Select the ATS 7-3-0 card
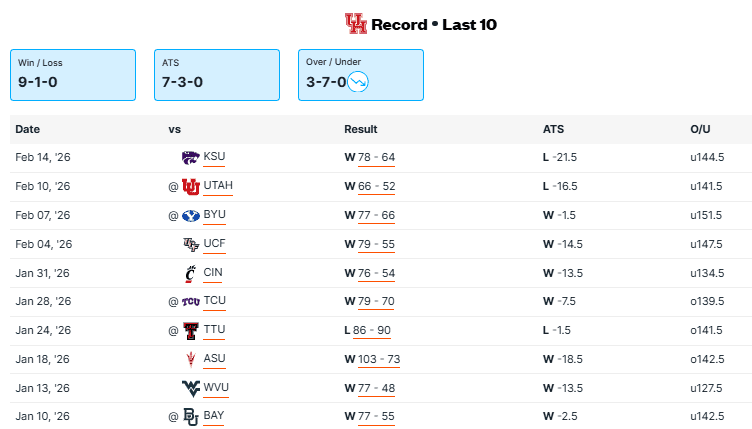This screenshot has height=429, width=752. (x=216, y=74)
